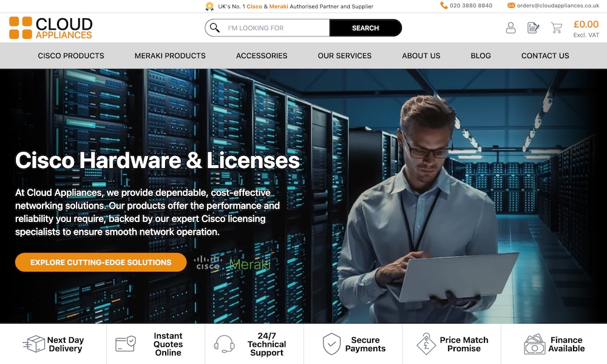Open the Meraki Products menu
The width and height of the screenshot is (607, 364).
point(170,56)
